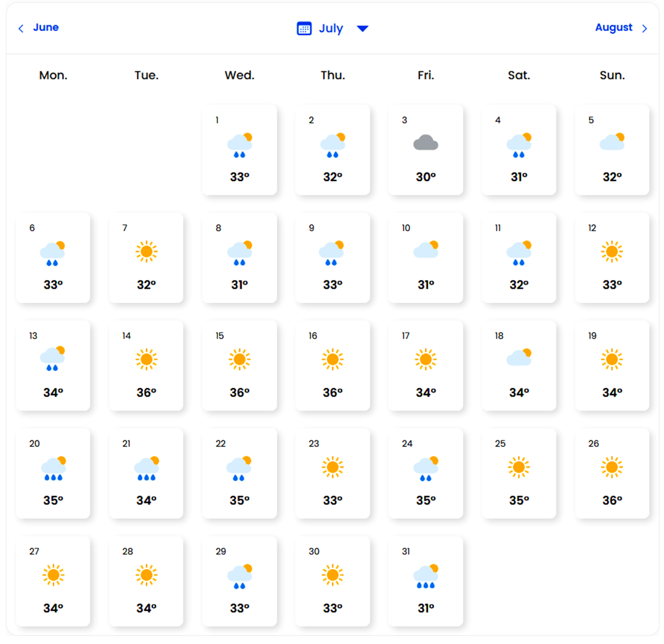664x644 pixels.
Task: Click the Mon. column header
Action: point(53,75)
